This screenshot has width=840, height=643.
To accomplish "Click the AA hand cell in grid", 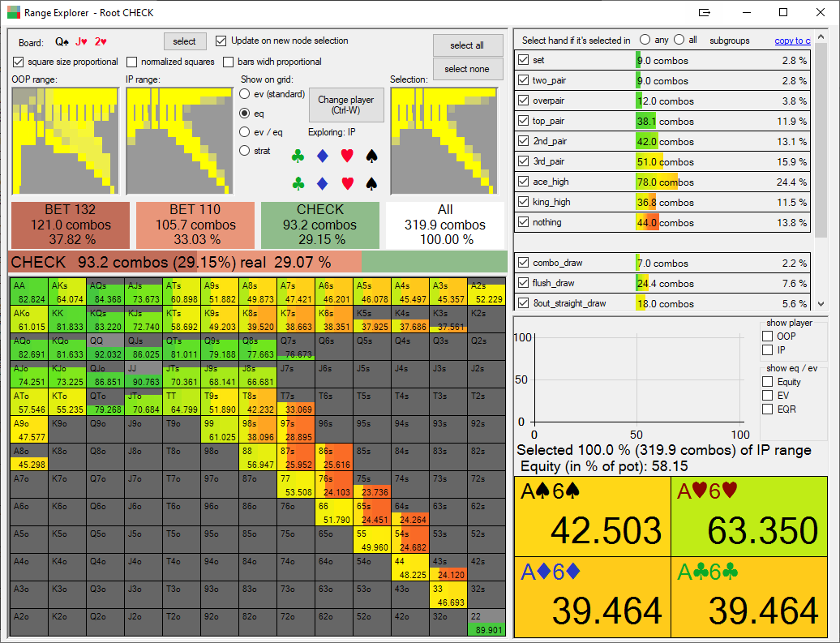I will pos(29,291).
